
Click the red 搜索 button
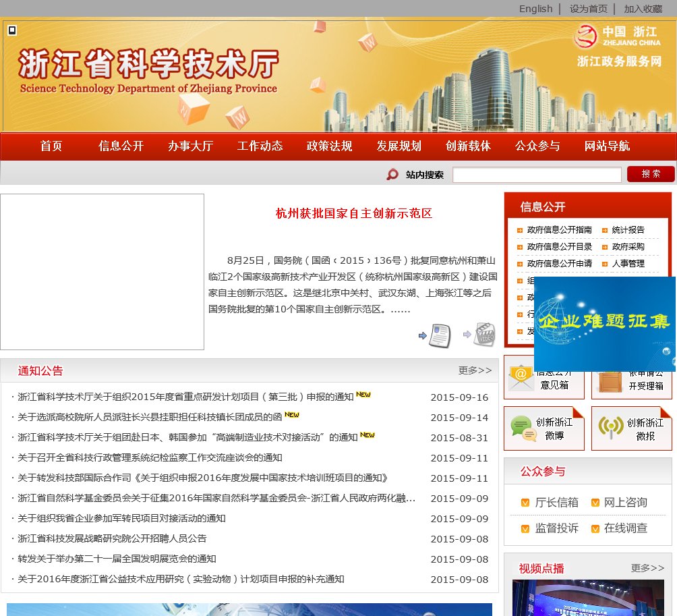click(x=651, y=174)
